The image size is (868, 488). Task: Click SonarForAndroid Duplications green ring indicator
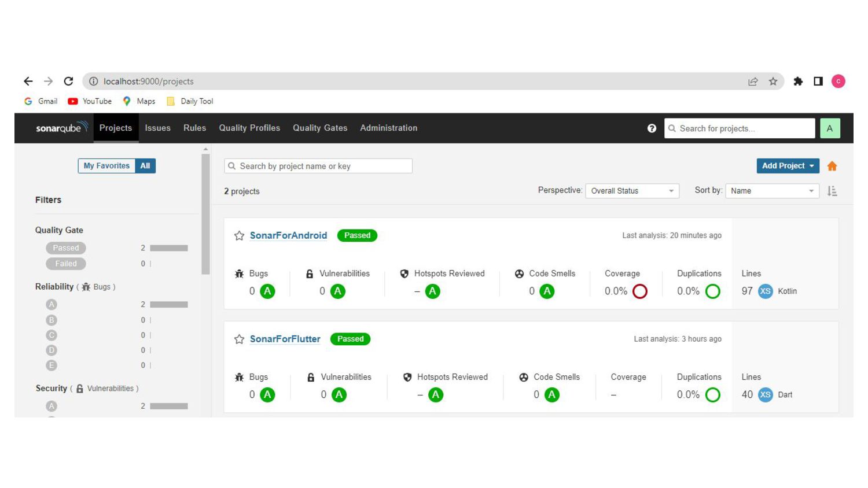[713, 291]
